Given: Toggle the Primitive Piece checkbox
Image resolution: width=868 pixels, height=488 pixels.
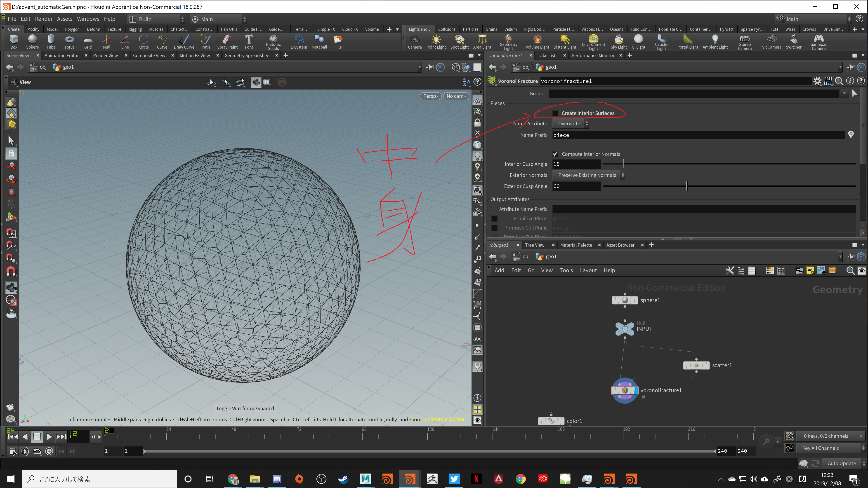Looking at the screenshot, I should coord(494,218).
